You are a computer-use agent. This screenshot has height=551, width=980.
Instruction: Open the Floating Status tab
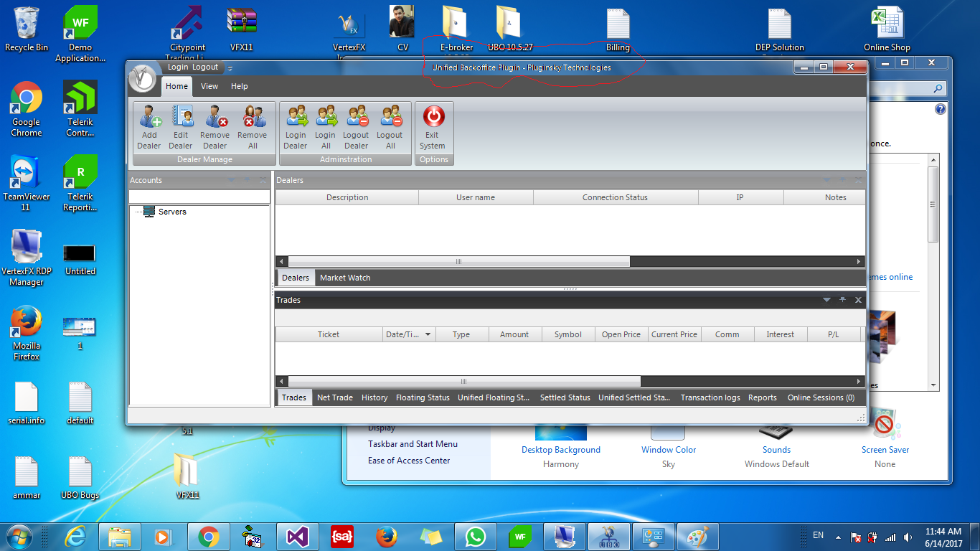423,397
